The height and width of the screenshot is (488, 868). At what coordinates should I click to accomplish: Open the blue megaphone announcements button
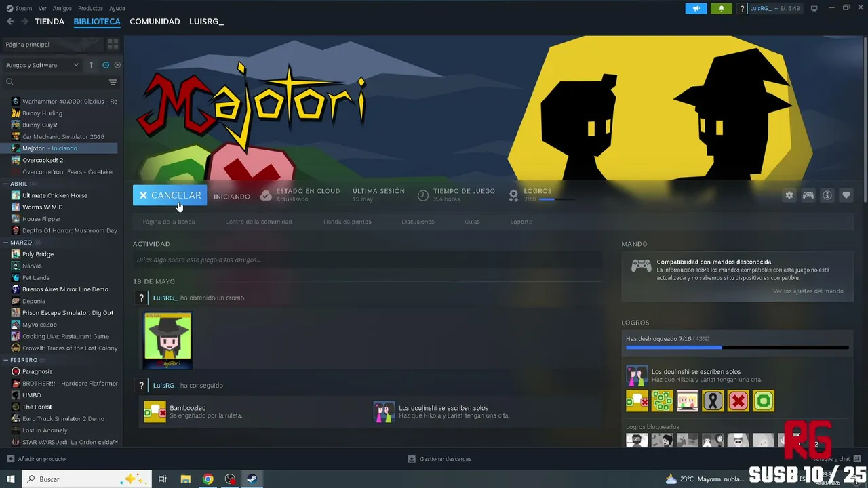(696, 8)
